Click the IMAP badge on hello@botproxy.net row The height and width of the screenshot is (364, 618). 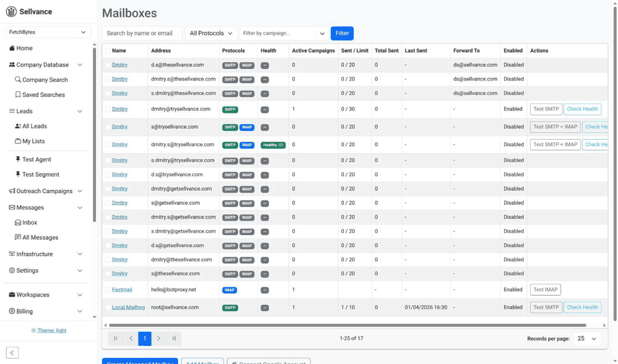230,290
